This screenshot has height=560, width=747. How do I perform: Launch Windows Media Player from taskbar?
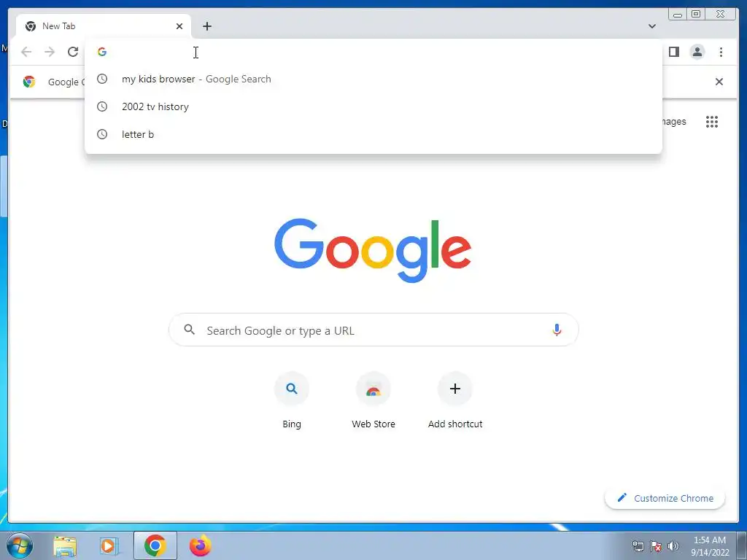point(109,545)
